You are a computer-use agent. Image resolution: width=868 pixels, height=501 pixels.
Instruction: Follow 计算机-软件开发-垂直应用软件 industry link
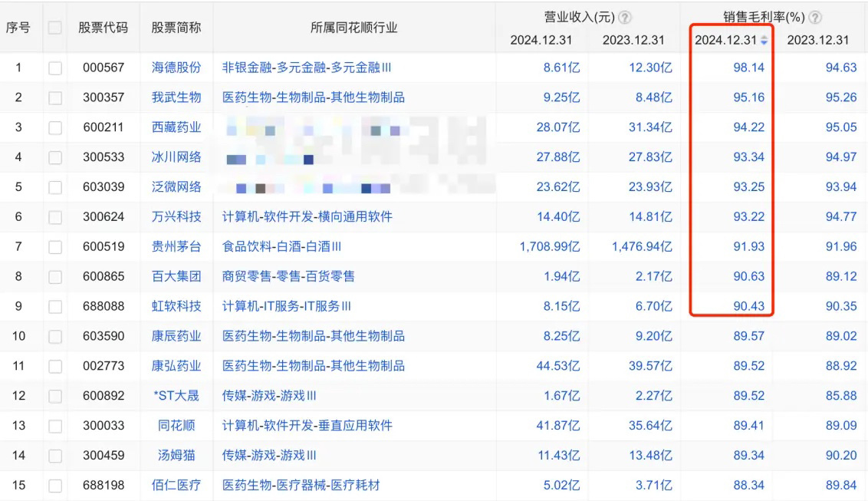point(307,426)
